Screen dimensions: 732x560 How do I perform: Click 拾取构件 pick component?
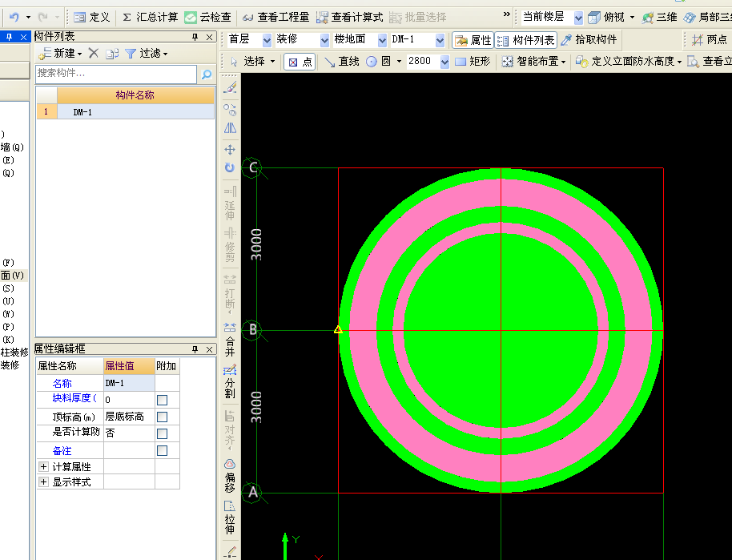click(589, 40)
